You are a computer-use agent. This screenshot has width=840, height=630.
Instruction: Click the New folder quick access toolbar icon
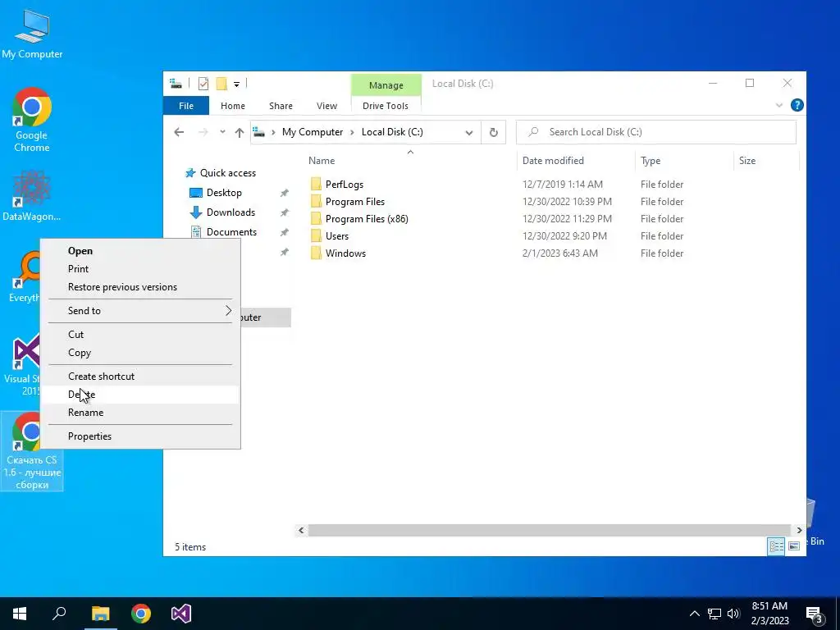[x=221, y=84]
